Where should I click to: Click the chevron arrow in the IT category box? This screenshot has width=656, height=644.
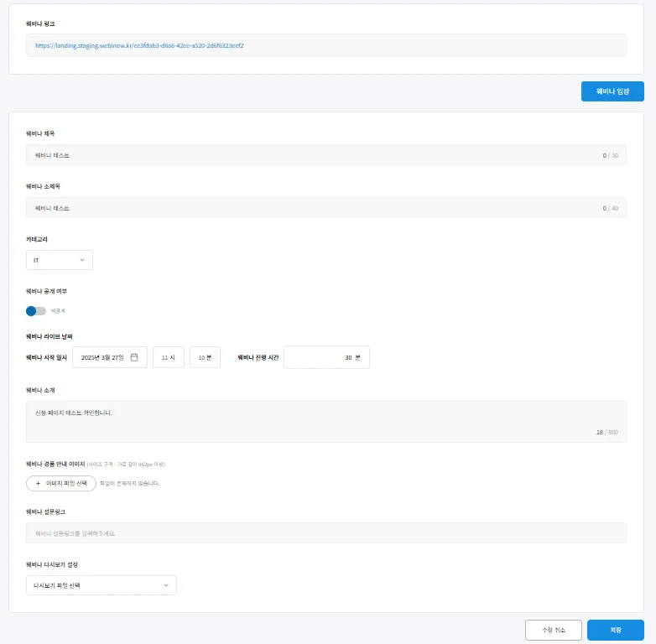tap(82, 260)
